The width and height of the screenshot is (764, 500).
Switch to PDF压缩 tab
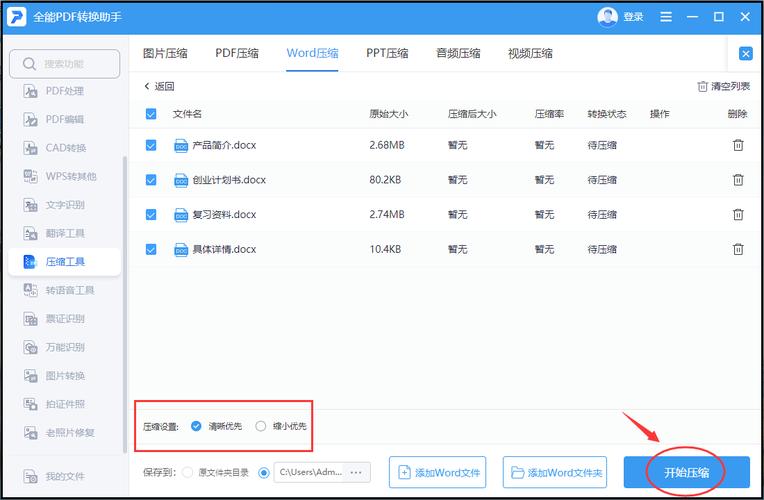coord(237,53)
